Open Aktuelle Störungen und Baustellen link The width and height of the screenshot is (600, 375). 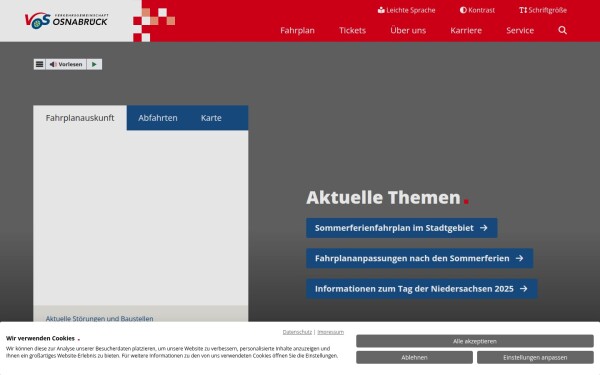[x=99, y=318]
